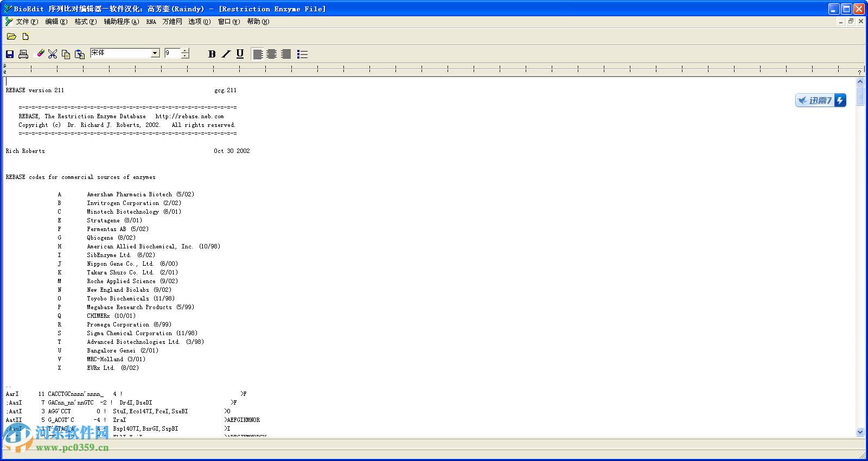The height and width of the screenshot is (461, 868).
Task: Copy the selection with the copy icon
Action: pyautogui.click(x=66, y=54)
